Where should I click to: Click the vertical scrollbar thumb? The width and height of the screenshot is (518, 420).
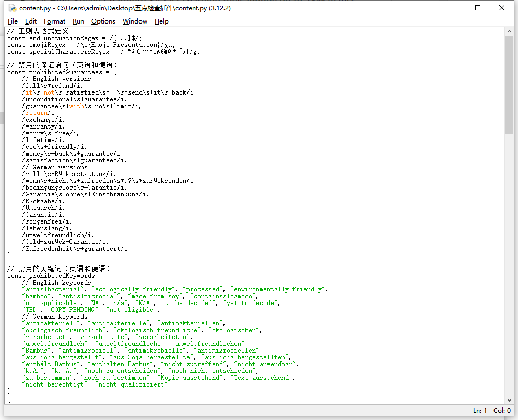pos(509,84)
